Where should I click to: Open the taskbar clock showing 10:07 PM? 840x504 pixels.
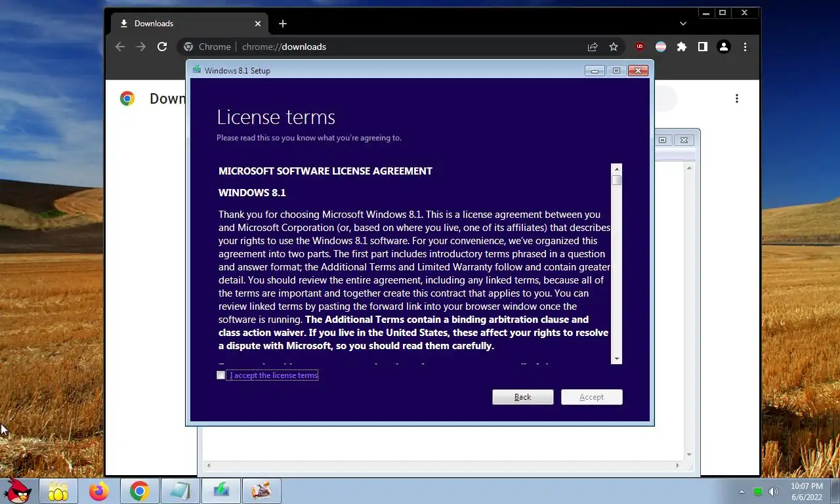point(807,492)
